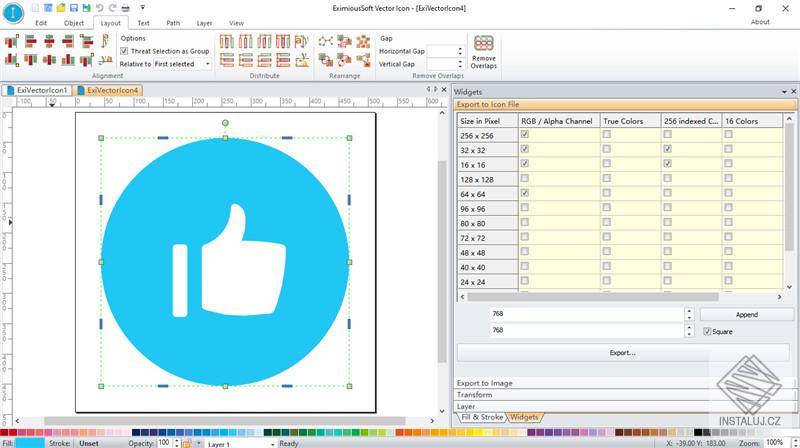Open the Path ribbon tab
Image resolution: width=800 pixels, height=448 pixels.
coord(173,23)
